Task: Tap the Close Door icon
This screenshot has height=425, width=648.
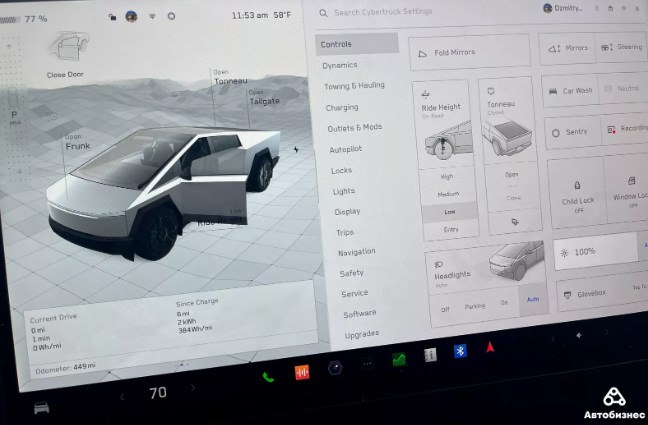Action: pos(69,47)
